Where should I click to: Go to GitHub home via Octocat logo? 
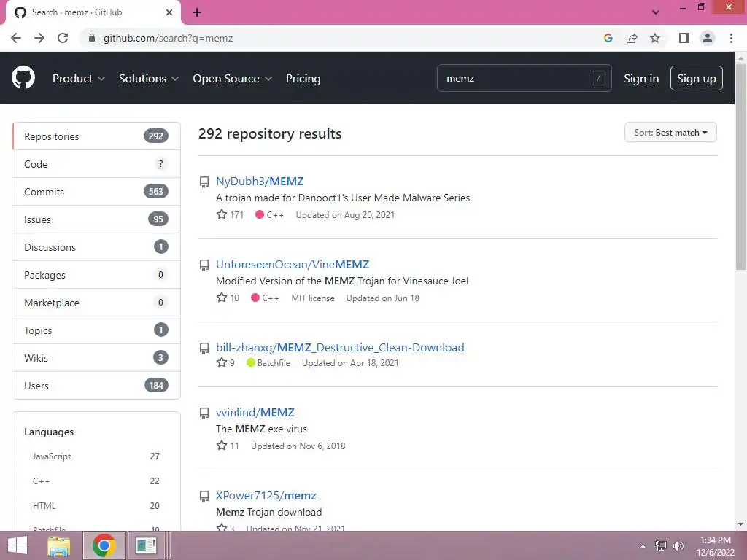[x=23, y=78]
